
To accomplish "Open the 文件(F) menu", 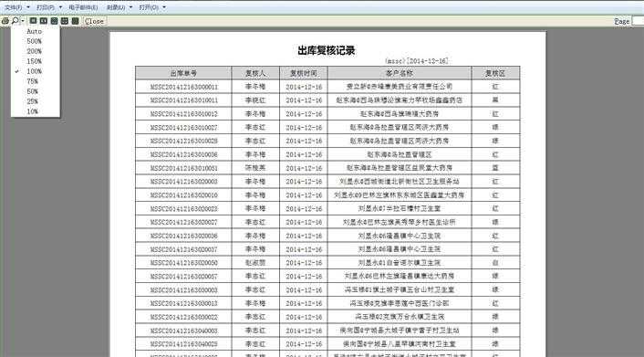I will tap(13, 7).
